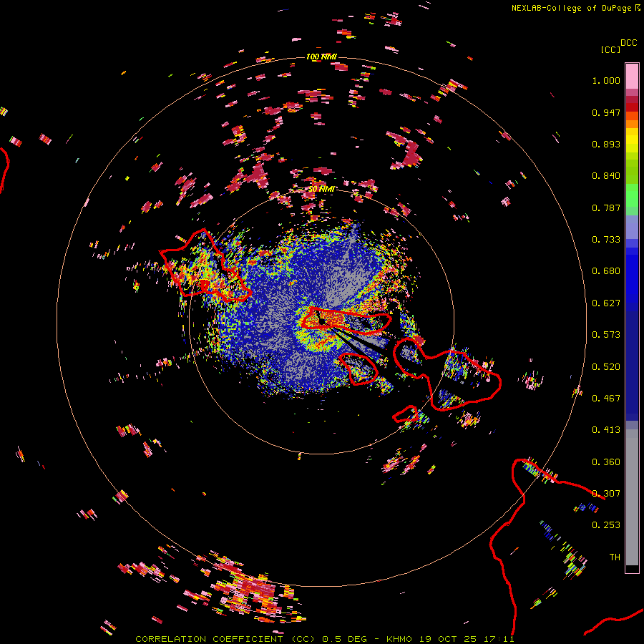Select the 0.467 legend value
Viewport: 644px width, 644px height.
[606, 399]
